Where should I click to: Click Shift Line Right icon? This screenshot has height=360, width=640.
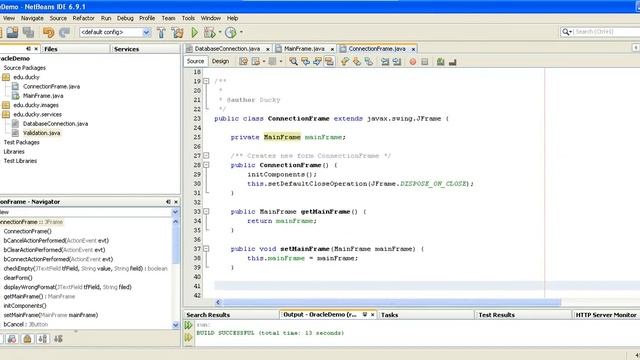click(397, 62)
